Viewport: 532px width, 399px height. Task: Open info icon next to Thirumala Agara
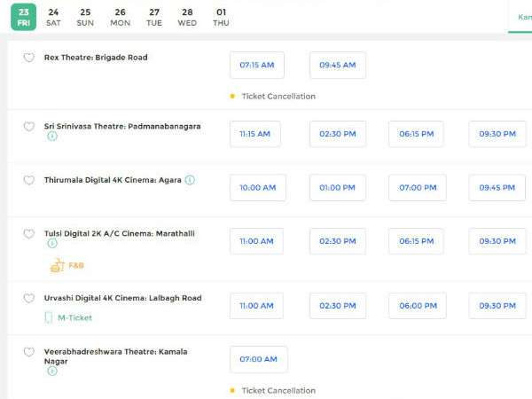coord(190,180)
